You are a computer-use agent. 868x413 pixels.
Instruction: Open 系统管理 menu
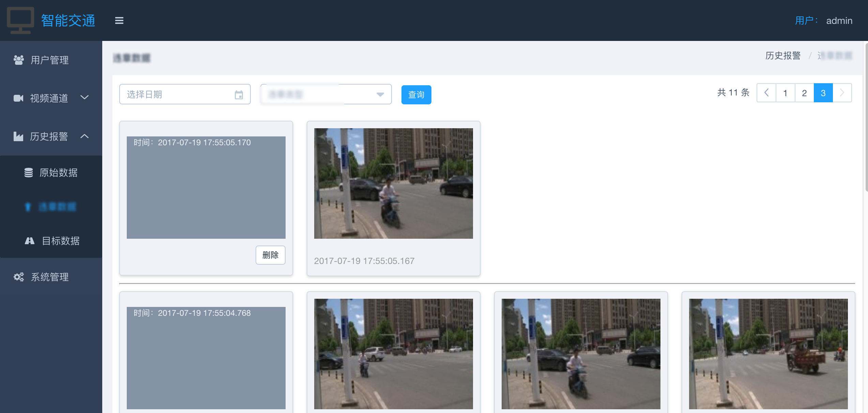51,277
